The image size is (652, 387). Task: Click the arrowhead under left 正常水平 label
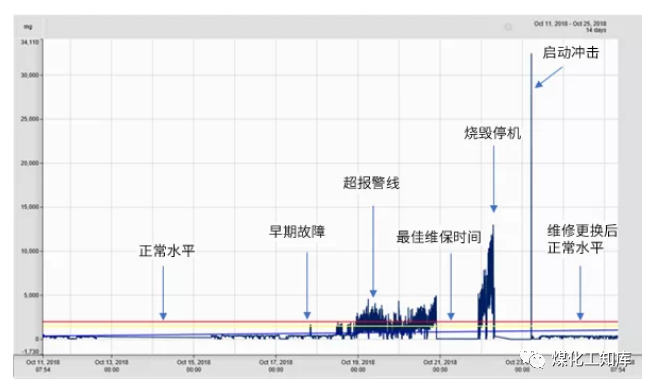click(163, 316)
